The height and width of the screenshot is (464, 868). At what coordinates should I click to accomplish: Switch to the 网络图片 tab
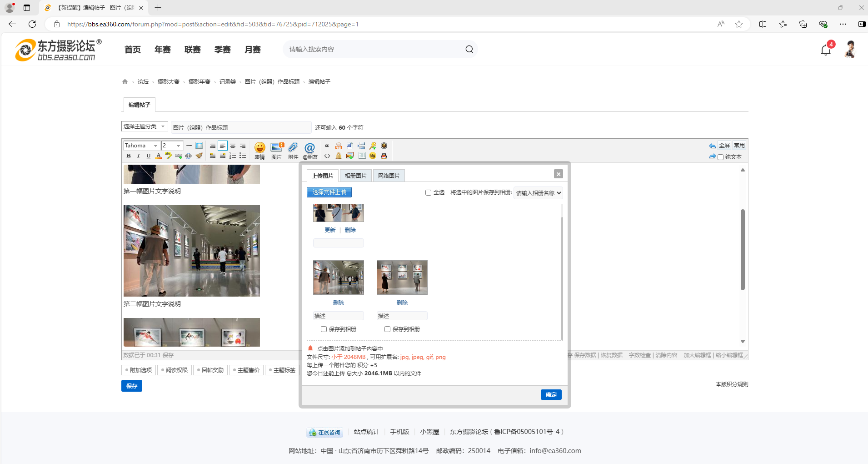[x=389, y=176]
